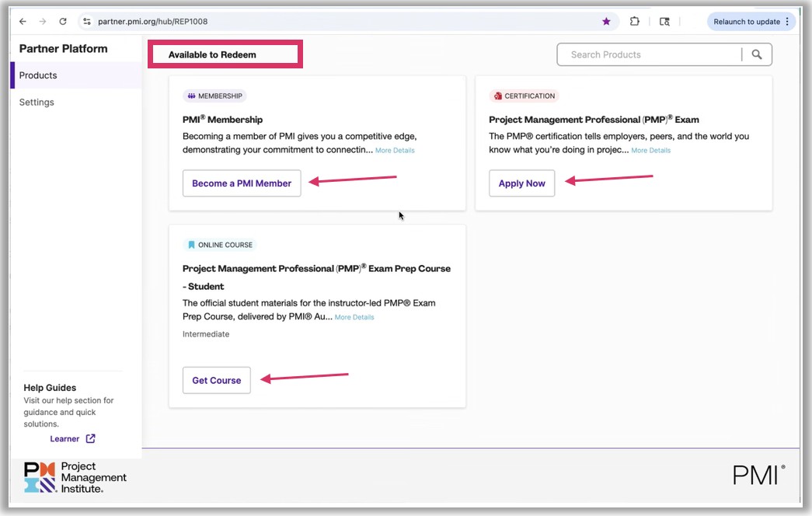Click the ONLINE COURSE tag label
The height and width of the screenshot is (516, 812).
[x=225, y=245]
